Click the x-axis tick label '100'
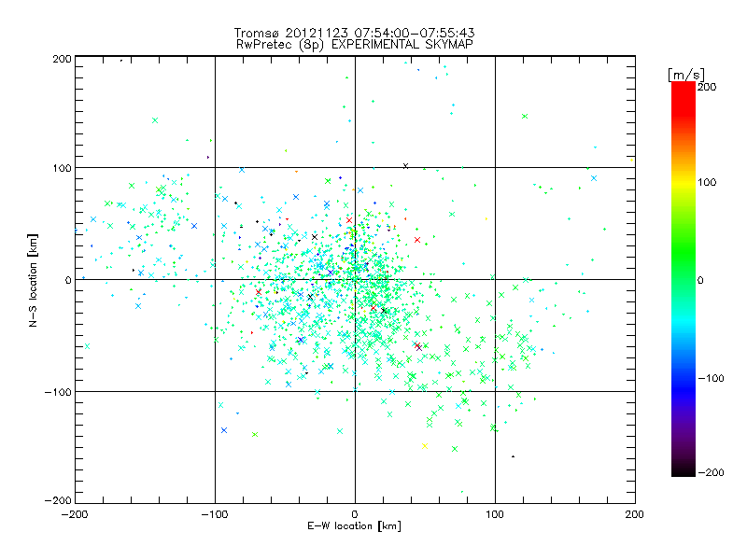This screenshot has width=747, height=560. pos(495,514)
